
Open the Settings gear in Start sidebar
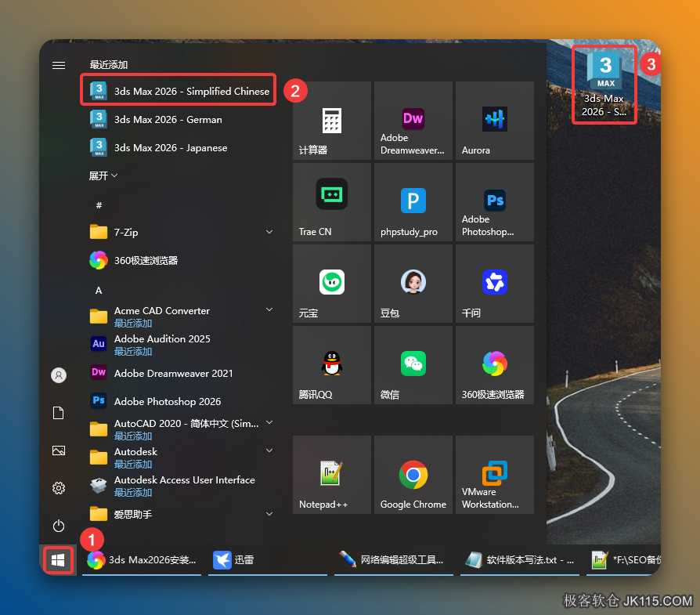[59, 488]
